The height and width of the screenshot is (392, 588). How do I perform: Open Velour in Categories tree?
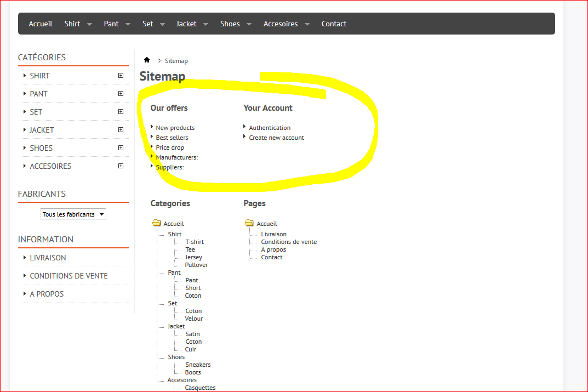194,319
